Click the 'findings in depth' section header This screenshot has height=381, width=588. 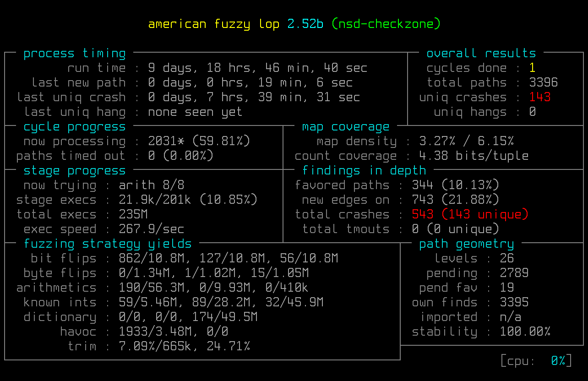[364, 171]
